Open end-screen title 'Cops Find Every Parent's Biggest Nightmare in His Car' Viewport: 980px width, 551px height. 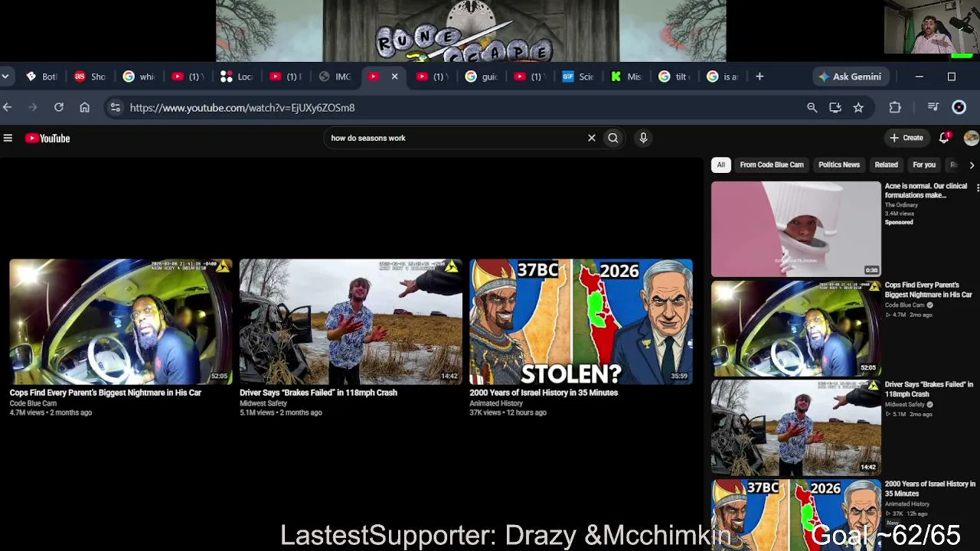[106, 393]
